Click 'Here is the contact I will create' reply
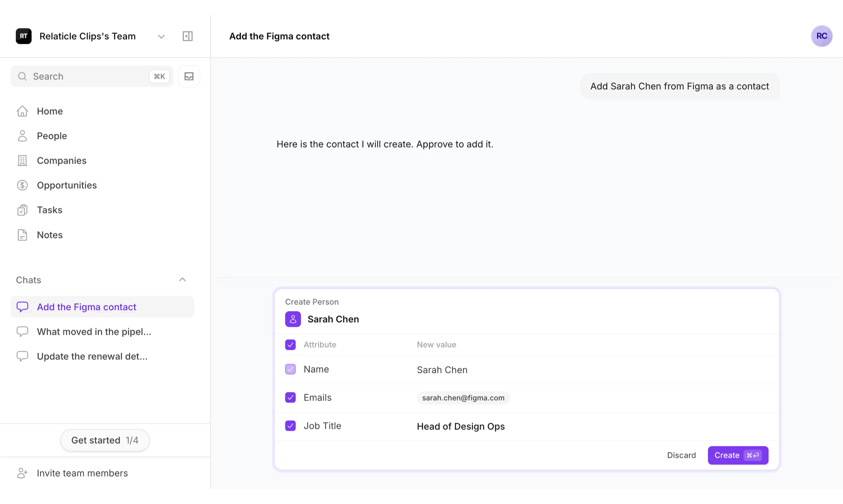This screenshot has height=504, width=843. [385, 144]
